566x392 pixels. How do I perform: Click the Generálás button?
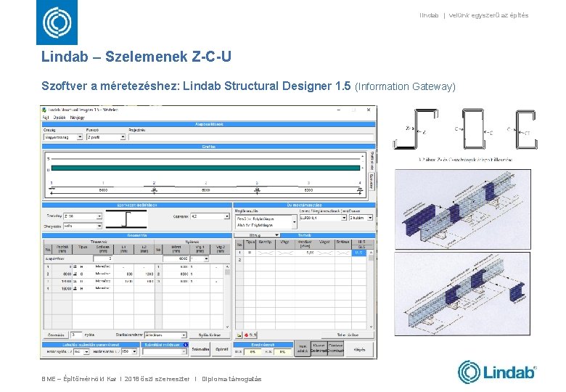pyautogui.click(x=57, y=335)
